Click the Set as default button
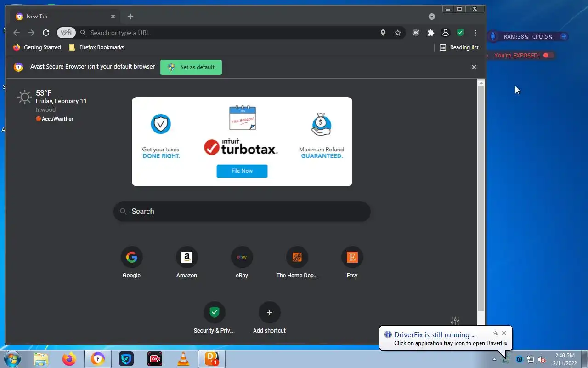The height and width of the screenshot is (368, 588). (x=191, y=67)
